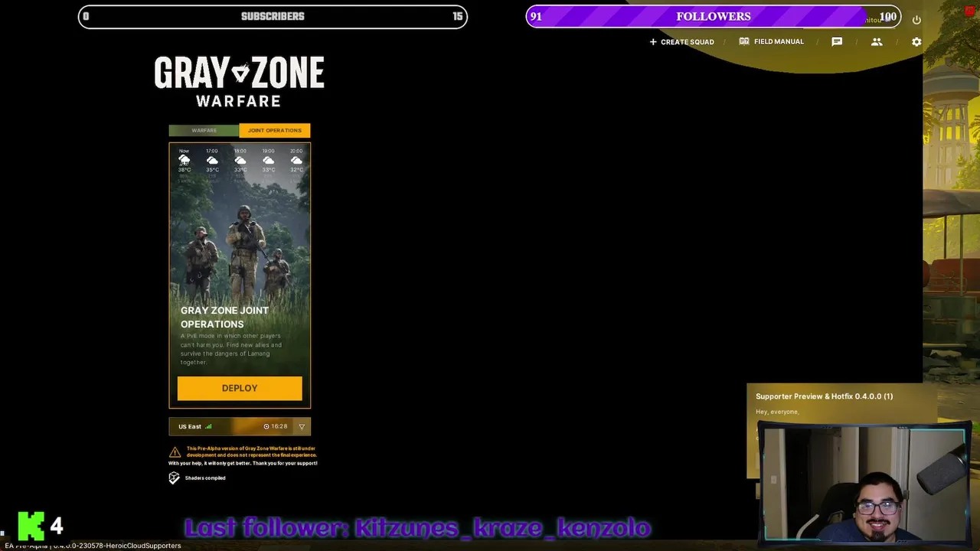Click the green K logo overlay
Viewport: 980px width, 551px height.
(32, 526)
